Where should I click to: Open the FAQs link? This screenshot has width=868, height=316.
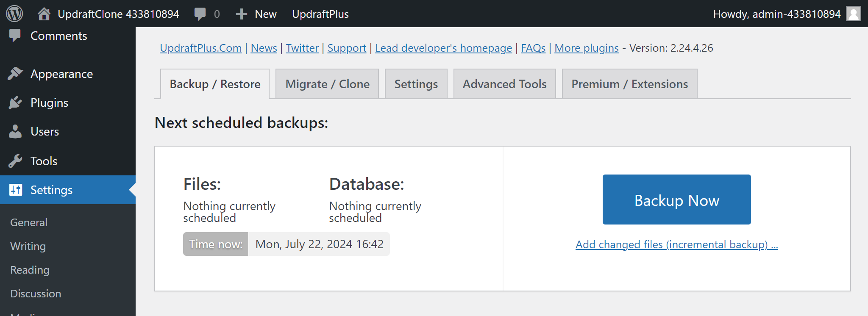533,48
